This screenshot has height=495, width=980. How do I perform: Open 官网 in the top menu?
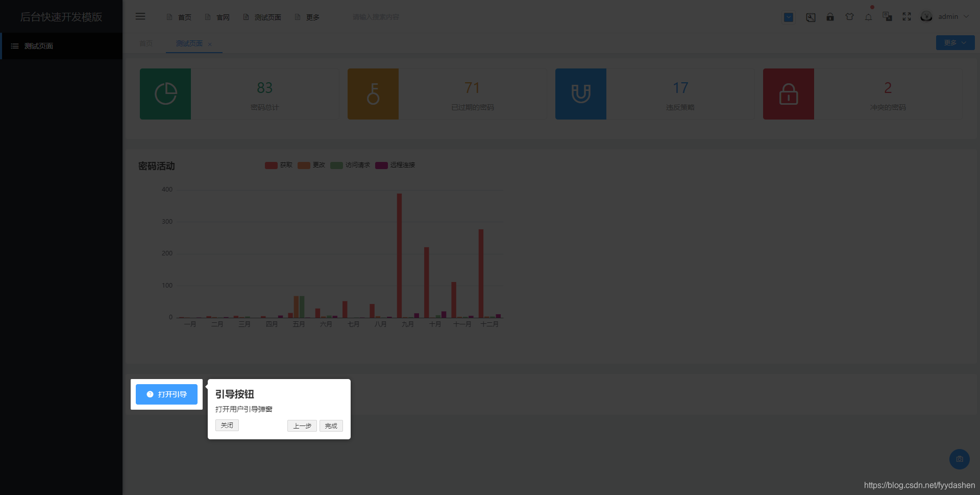pos(217,17)
